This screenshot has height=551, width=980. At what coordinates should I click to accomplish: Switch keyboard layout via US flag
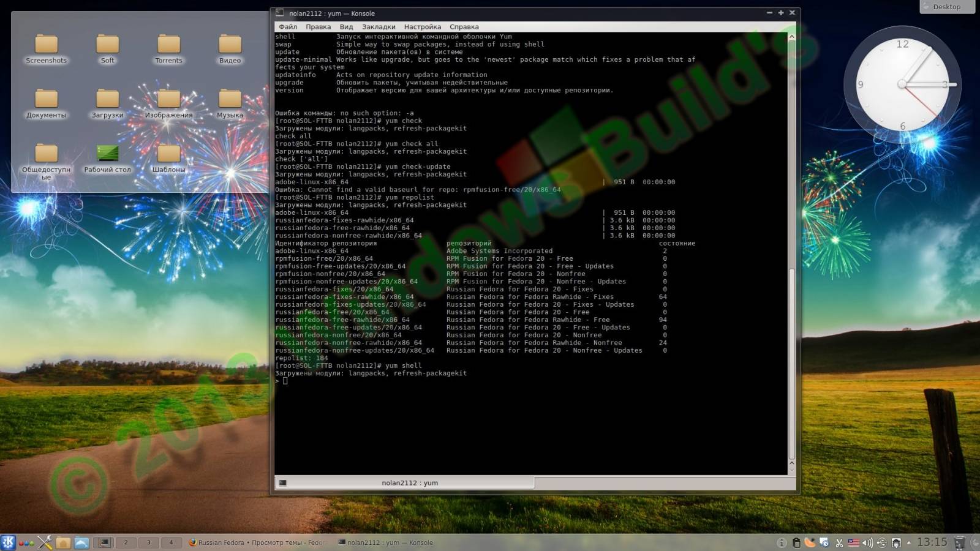click(853, 542)
